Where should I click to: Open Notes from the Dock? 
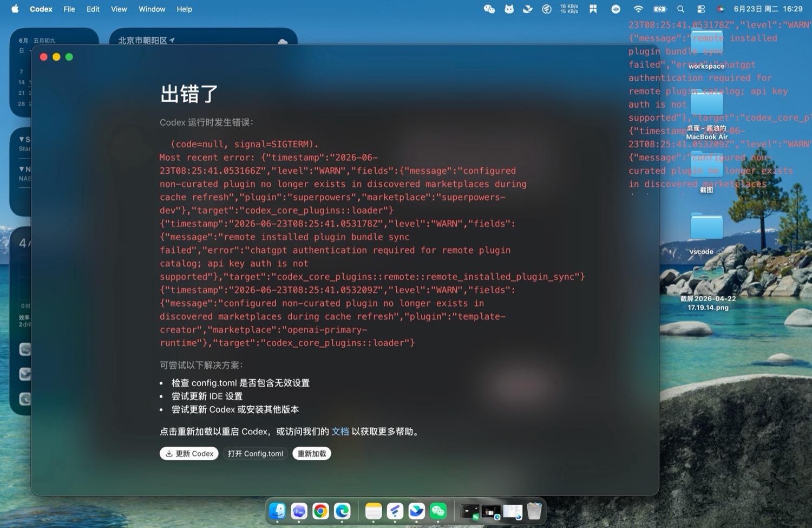(x=374, y=511)
